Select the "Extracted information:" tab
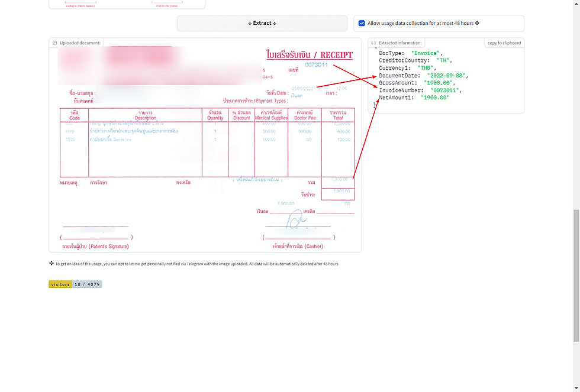Image resolution: width=580 pixels, height=392 pixels. 399,42
